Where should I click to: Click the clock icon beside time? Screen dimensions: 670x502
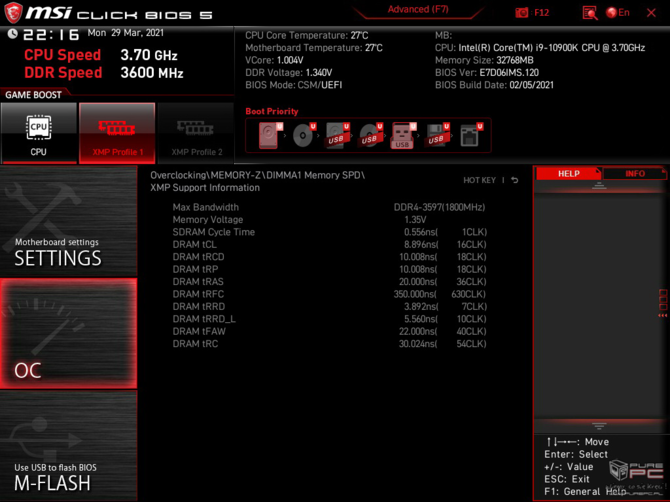coord(12,33)
